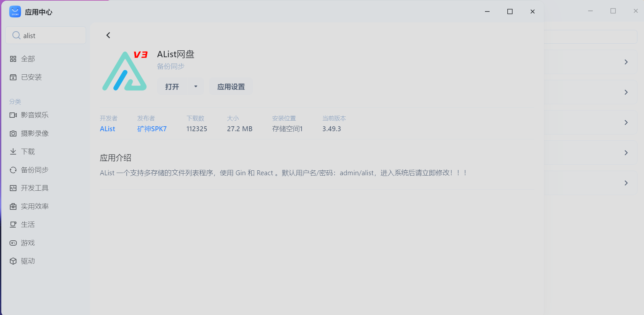Follow the 矿神SPK7 publisher link
644x315 pixels.
152,129
